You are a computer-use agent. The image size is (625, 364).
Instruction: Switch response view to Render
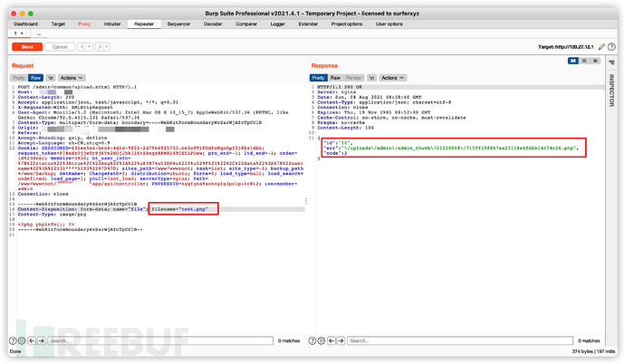[x=353, y=78]
